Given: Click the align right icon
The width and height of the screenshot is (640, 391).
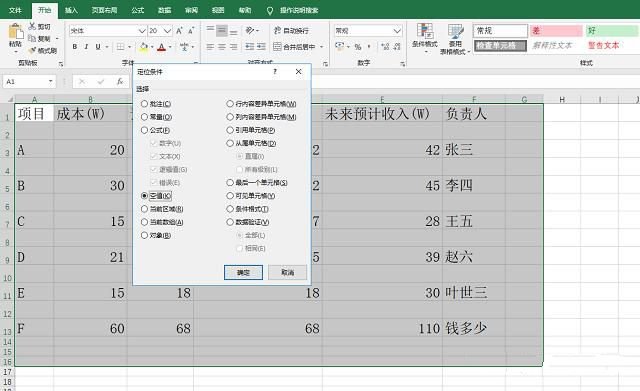Looking at the screenshot, I should click(233, 47).
